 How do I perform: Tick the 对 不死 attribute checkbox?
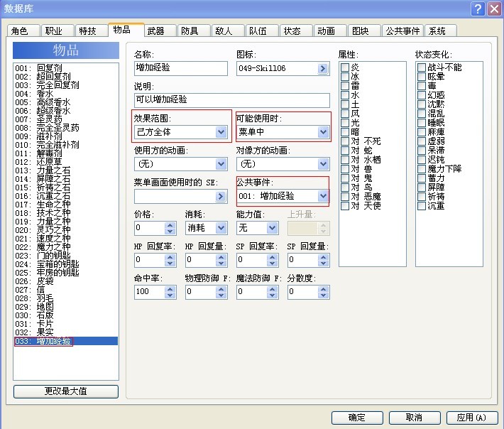tap(345, 141)
